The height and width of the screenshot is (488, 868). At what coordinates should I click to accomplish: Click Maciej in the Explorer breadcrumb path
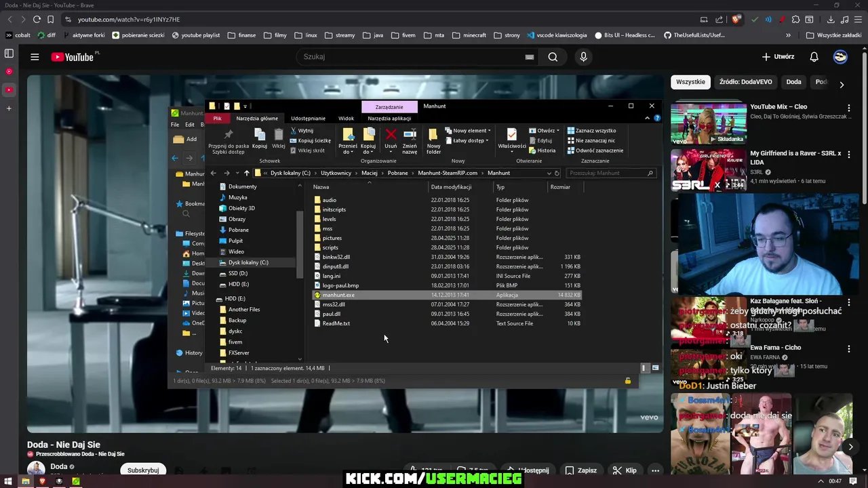coord(369,173)
